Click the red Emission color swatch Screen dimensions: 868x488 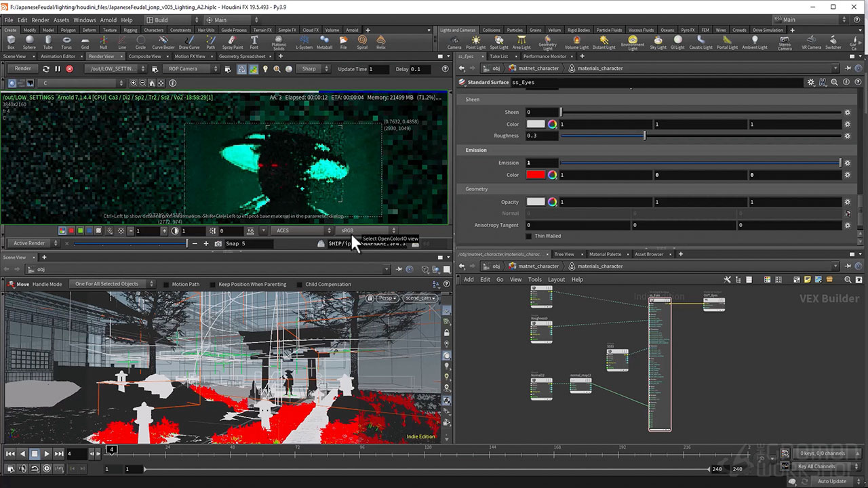pos(535,175)
